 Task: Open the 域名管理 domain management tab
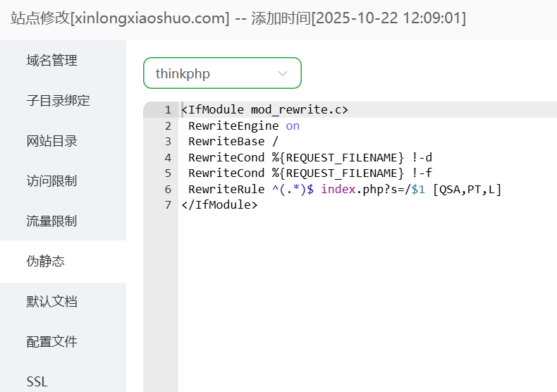click(x=52, y=61)
